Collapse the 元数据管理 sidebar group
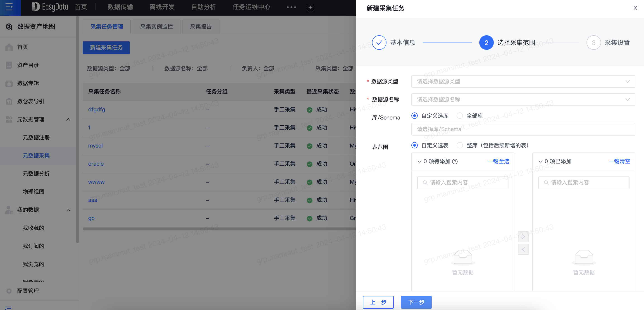Viewport: 644px width, 310px height. pos(68,119)
